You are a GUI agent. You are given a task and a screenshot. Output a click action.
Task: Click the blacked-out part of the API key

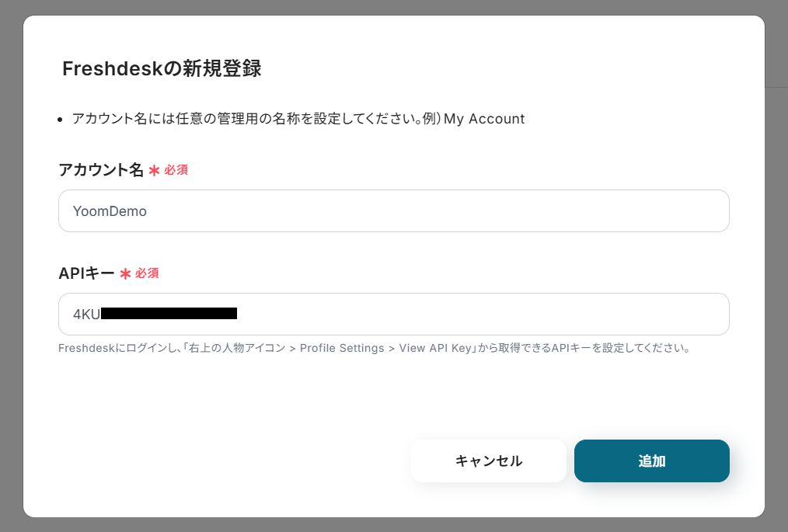[169, 314]
